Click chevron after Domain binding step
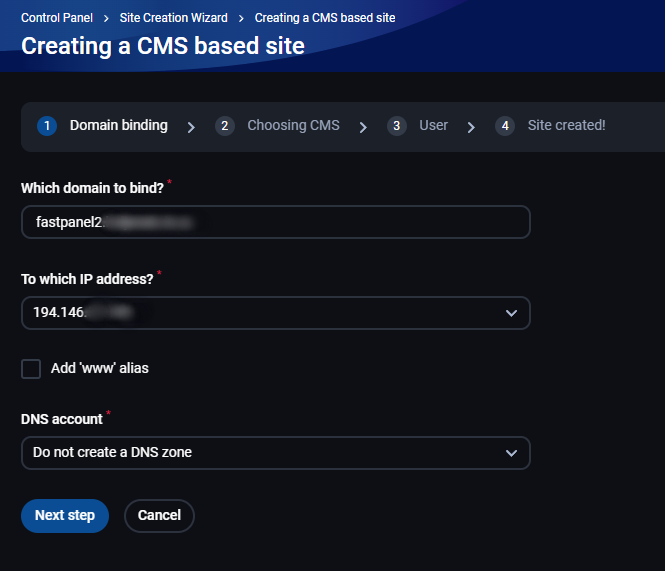 point(191,127)
